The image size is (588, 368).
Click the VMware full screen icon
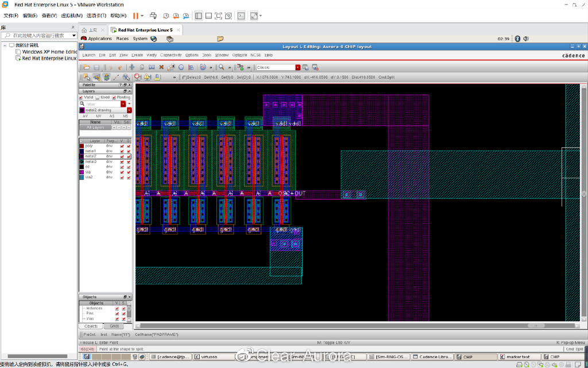pyautogui.click(x=218, y=16)
